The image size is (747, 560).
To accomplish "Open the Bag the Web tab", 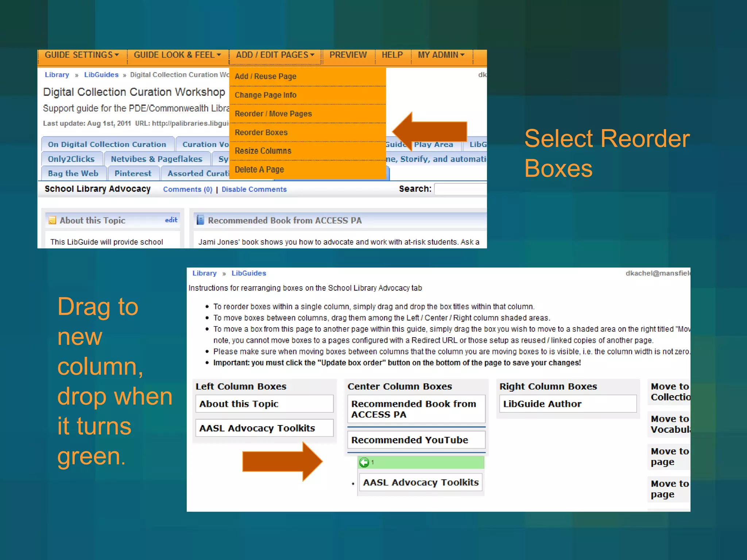I will [x=73, y=174].
